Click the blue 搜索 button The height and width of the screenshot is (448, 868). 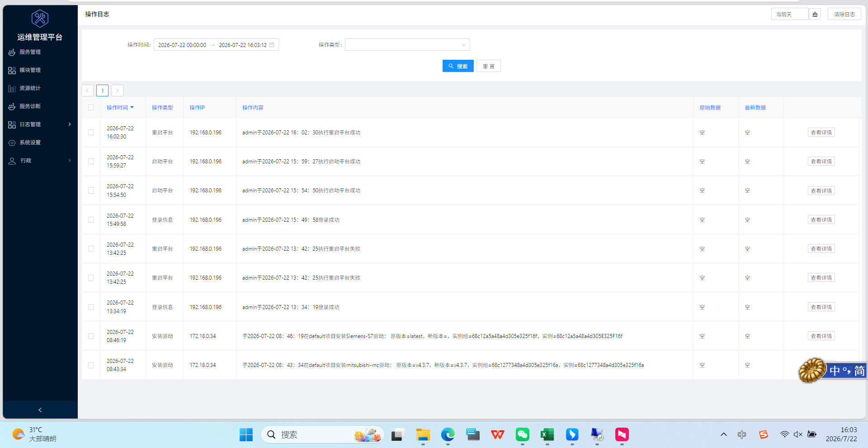click(x=458, y=66)
